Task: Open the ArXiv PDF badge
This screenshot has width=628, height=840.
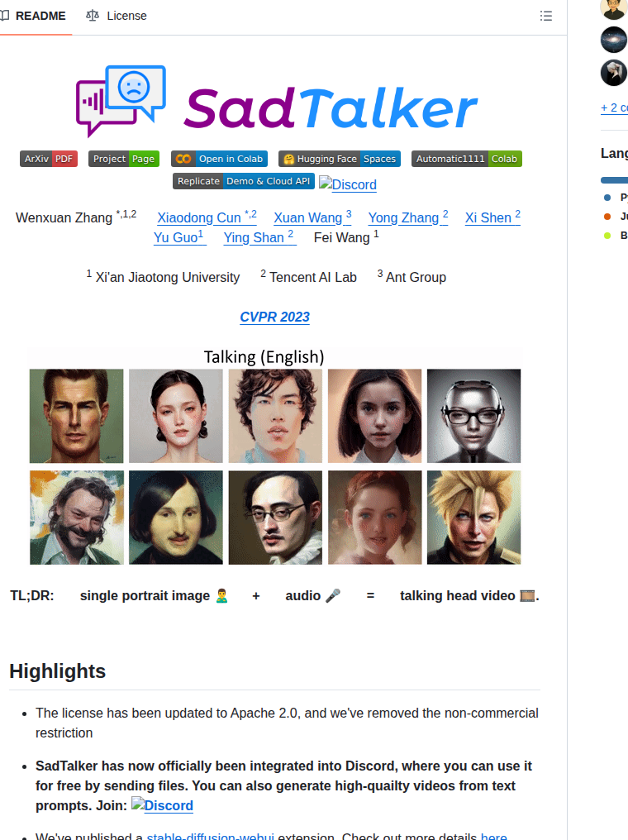Action: tap(49, 159)
